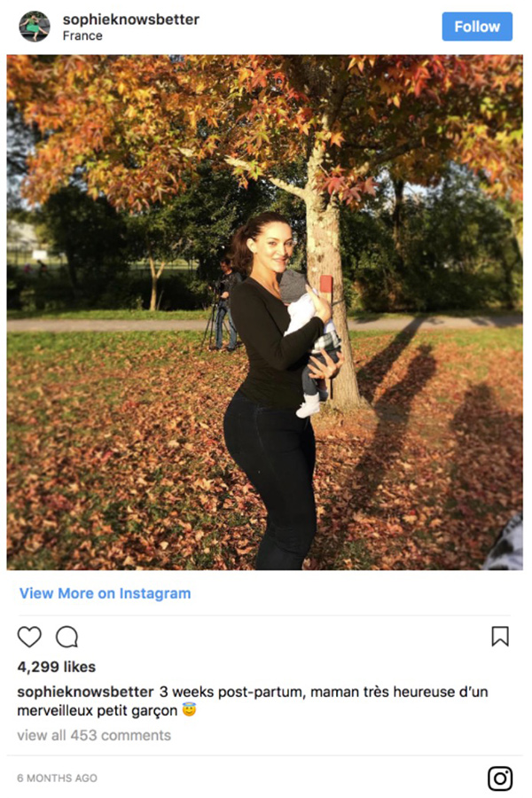
Task: Open the sophieknowsbetter username in the header
Action: pyautogui.click(x=131, y=20)
